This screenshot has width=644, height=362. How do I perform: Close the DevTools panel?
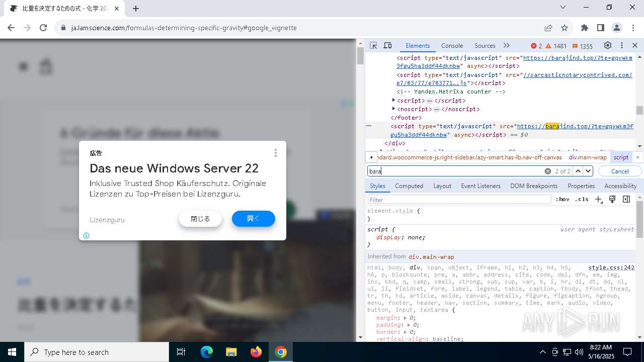click(635, 45)
